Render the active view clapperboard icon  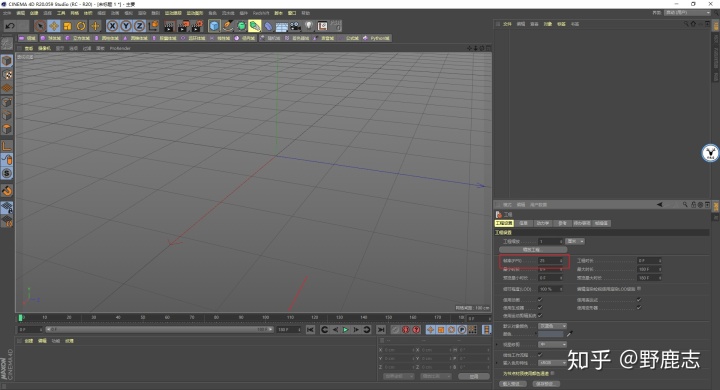click(x=169, y=26)
